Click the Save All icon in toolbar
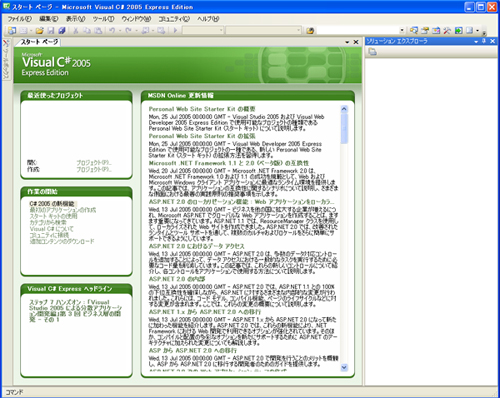 coord(62,31)
